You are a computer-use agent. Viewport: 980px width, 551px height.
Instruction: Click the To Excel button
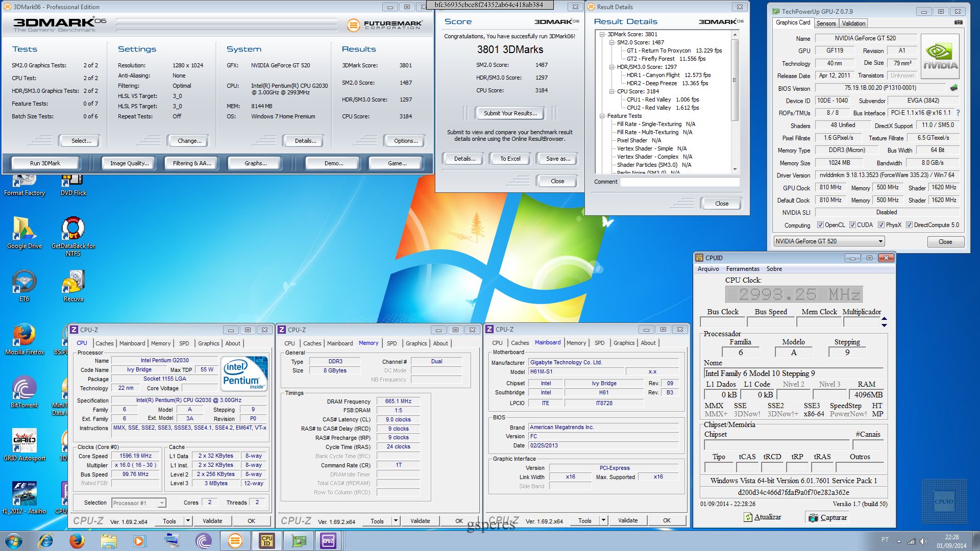click(x=510, y=159)
